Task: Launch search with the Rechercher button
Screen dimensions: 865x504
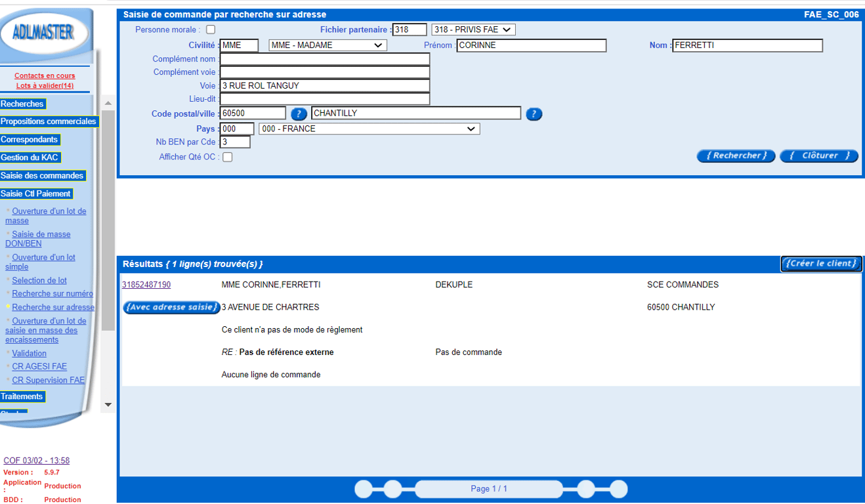Action: (736, 156)
